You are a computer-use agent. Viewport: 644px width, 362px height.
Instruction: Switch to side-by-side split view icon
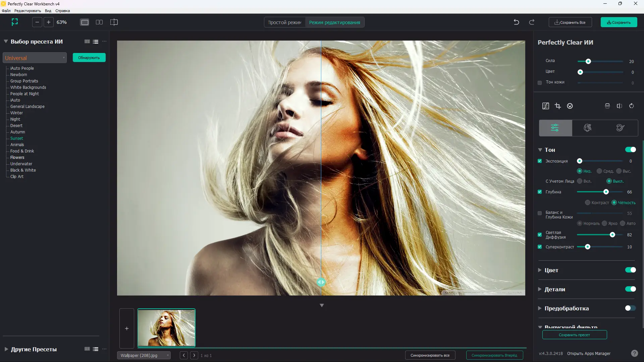(x=99, y=22)
